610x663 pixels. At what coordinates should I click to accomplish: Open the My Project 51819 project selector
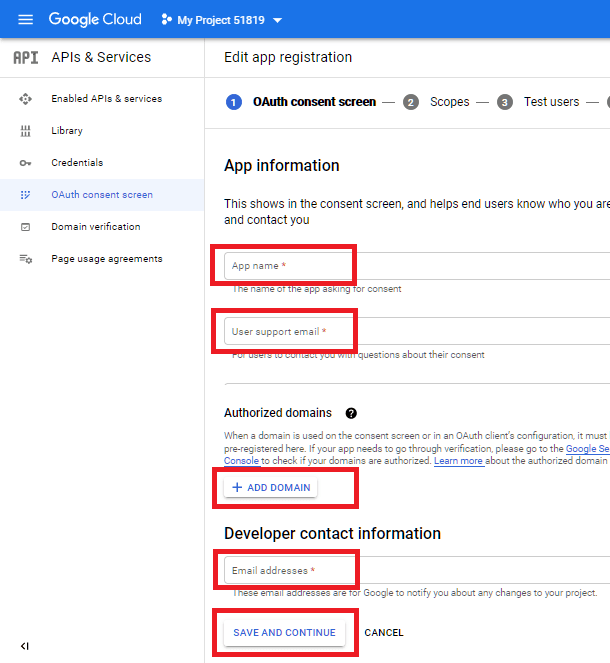222,20
